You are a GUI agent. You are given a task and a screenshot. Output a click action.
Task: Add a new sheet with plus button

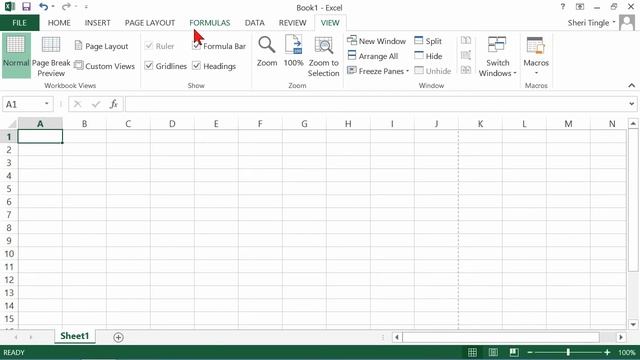point(118,337)
